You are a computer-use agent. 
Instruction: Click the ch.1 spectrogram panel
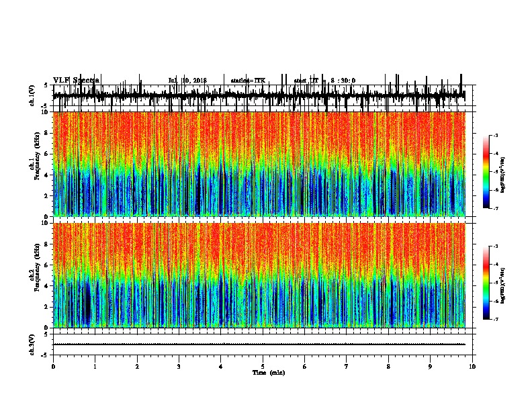coord(259,164)
